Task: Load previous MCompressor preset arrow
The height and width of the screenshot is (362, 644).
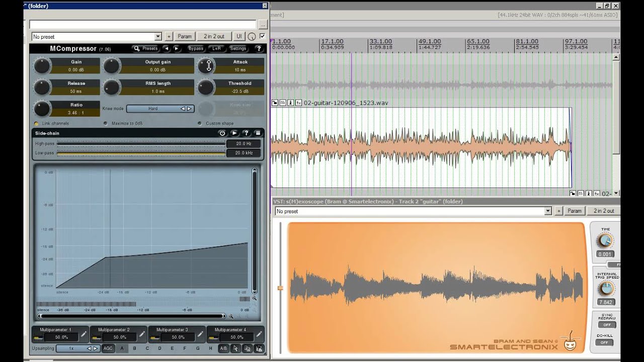Action: (x=167, y=49)
